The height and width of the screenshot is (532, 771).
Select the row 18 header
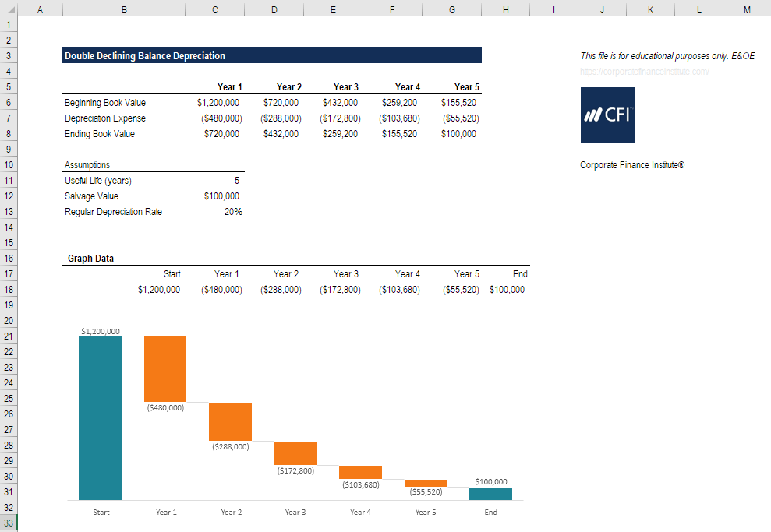click(9, 289)
